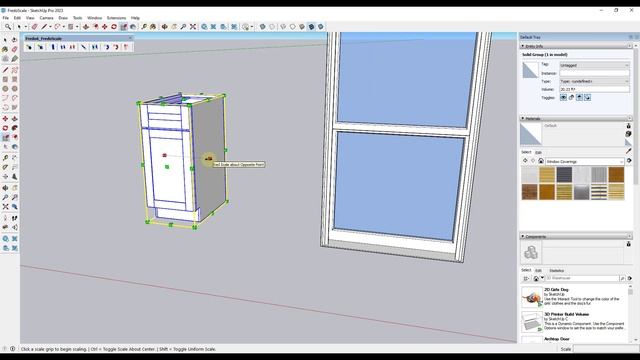Pick the dark wood material swatch in first column
Image resolution: width=640 pixels, height=360 pixels.
point(529,192)
